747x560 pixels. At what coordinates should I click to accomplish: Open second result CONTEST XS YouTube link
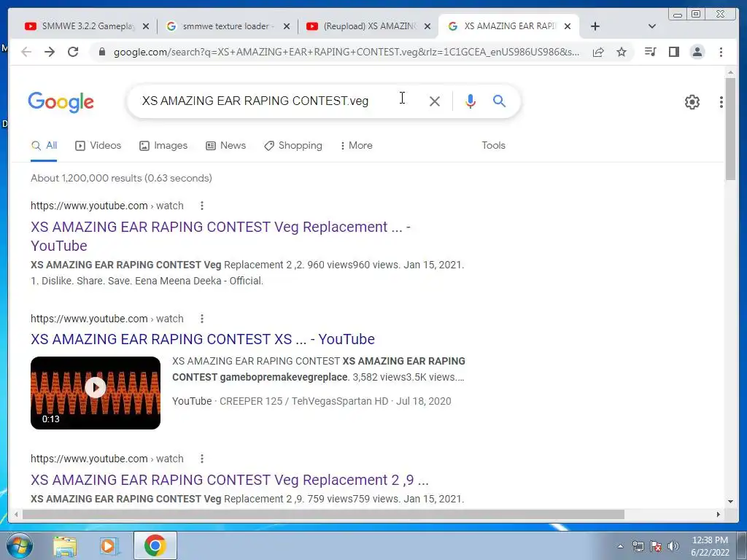coord(203,339)
